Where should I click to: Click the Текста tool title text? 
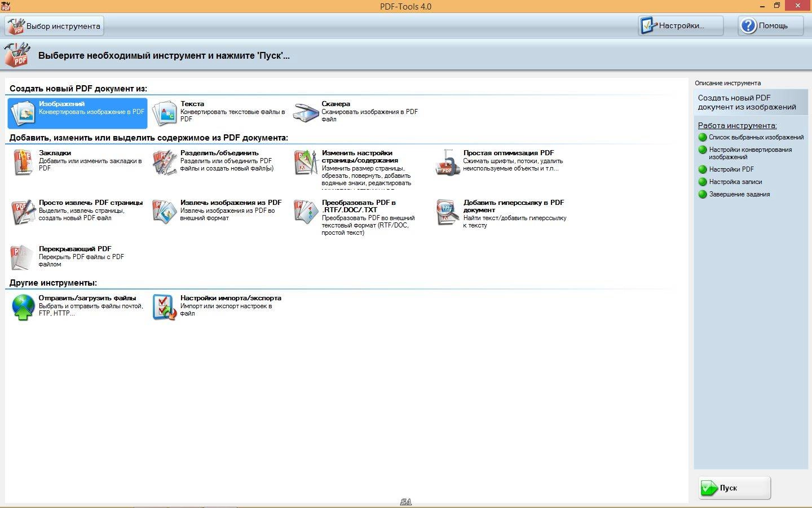click(x=192, y=104)
